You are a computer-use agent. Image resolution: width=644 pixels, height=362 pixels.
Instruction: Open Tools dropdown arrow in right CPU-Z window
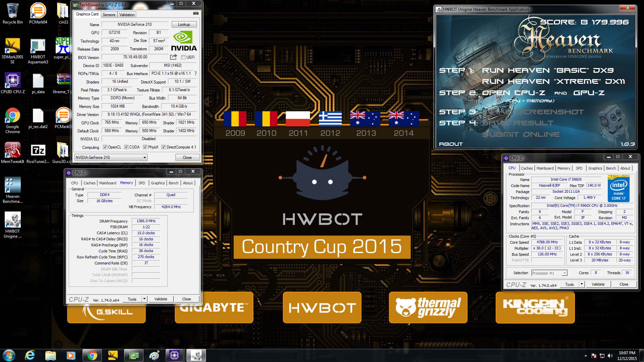click(582, 284)
